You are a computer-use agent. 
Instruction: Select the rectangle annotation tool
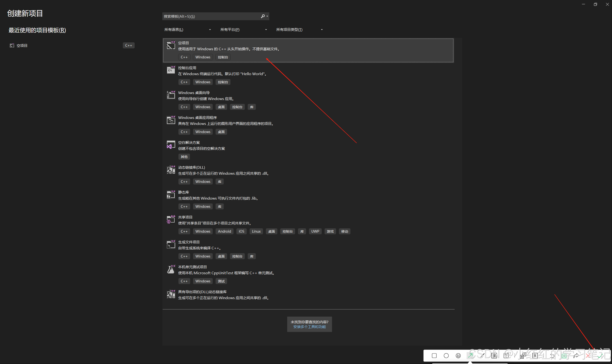click(434, 355)
